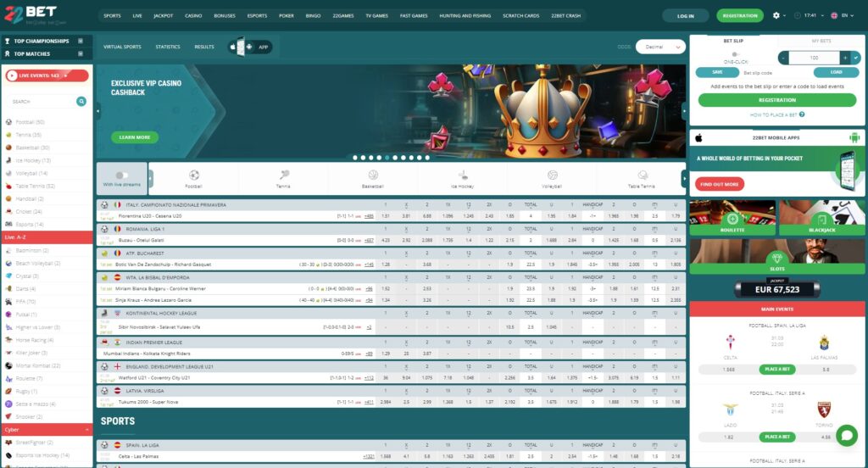Click the Registration button in the header
Viewport: 868px width, 468px height.
[739, 15]
